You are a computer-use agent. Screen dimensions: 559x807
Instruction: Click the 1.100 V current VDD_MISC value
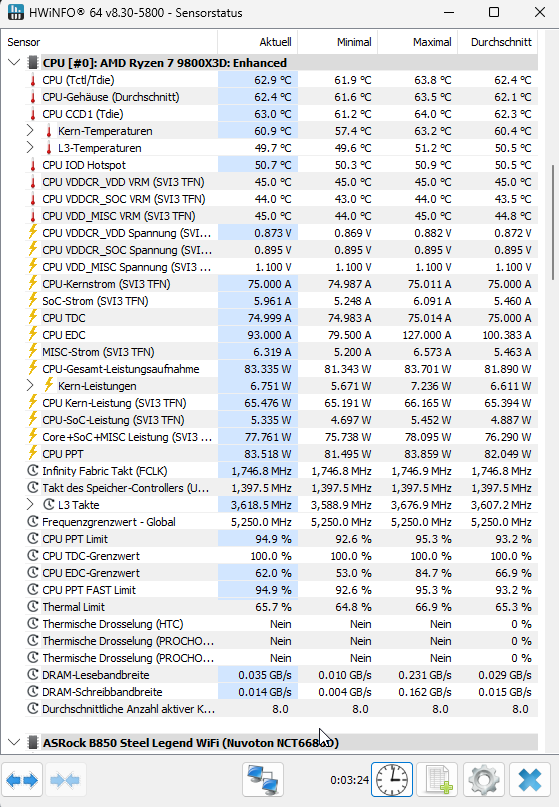coord(273,267)
